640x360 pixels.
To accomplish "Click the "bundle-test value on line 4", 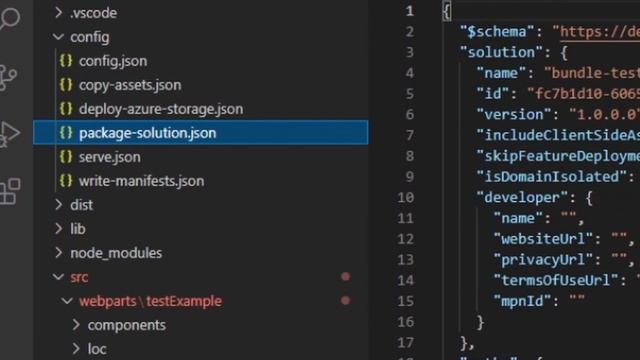I will pos(592,73).
